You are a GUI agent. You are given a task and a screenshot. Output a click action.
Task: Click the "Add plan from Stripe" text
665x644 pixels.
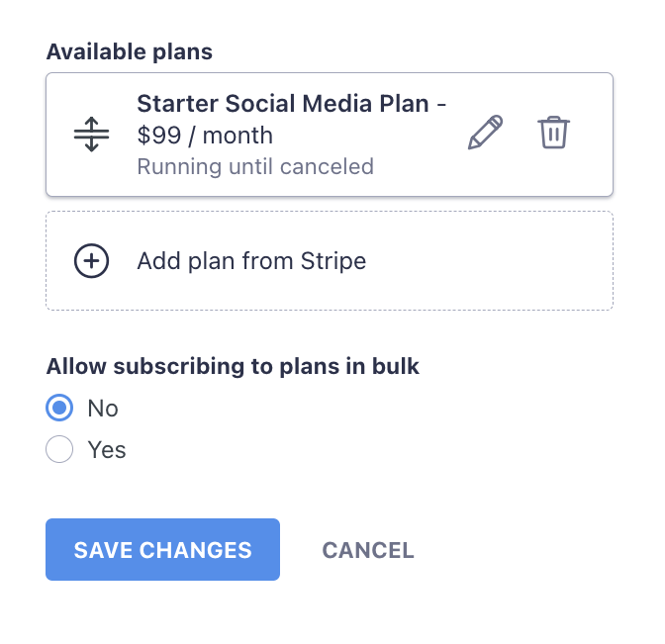[x=251, y=261]
